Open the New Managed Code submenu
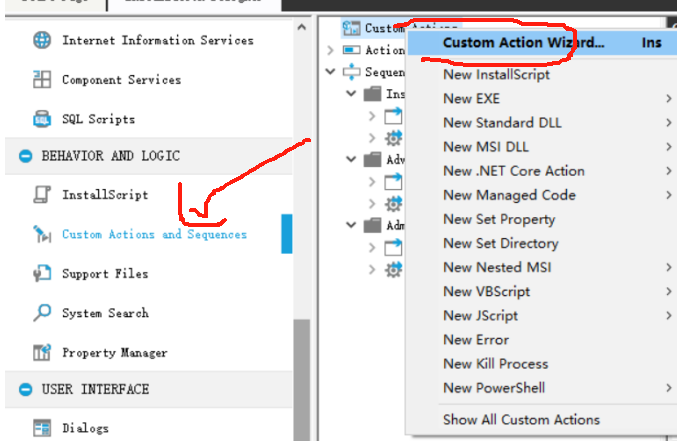 pos(542,195)
